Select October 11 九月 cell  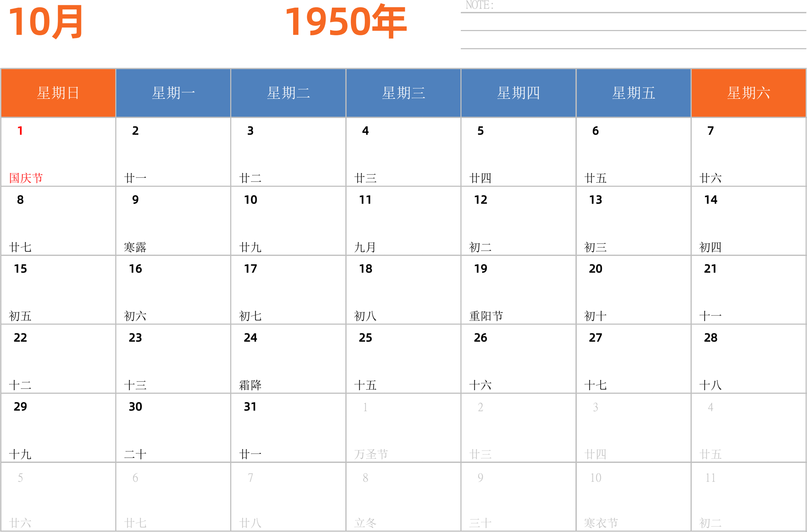point(403,221)
